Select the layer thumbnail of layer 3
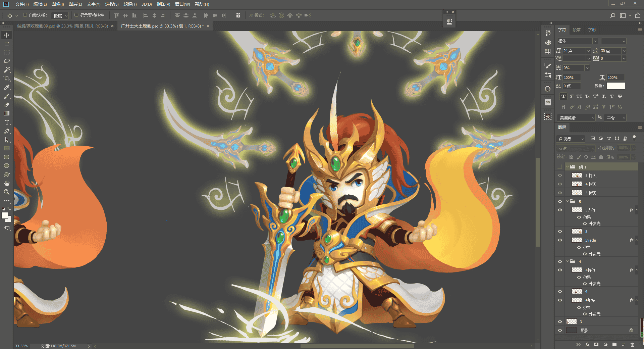 tap(571, 321)
